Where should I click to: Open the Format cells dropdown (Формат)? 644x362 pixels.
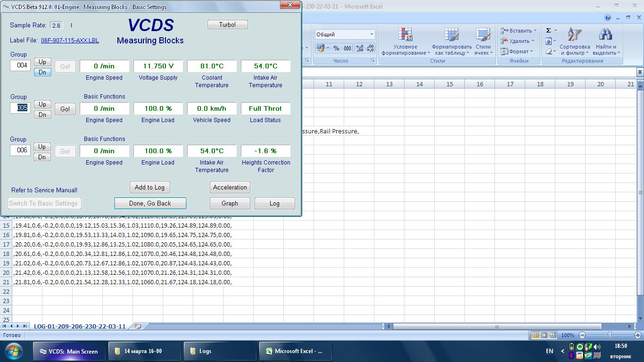[x=517, y=51]
